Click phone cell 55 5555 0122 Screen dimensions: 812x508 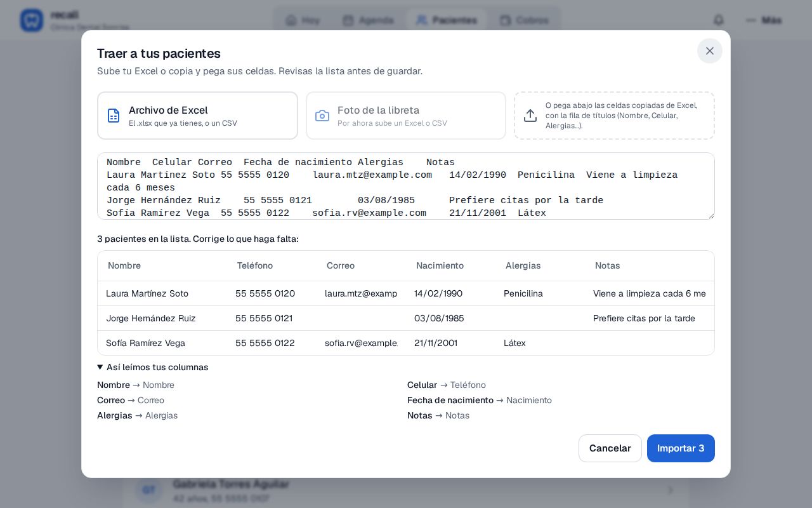tap(272, 343)
